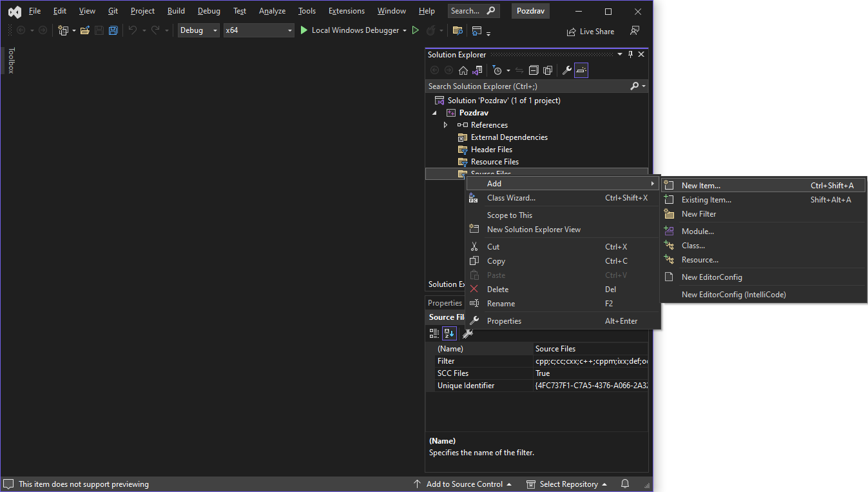Open the Toolbox side tab
The image size is (868, 492).
pyautogui.click(x=11, y=61)
